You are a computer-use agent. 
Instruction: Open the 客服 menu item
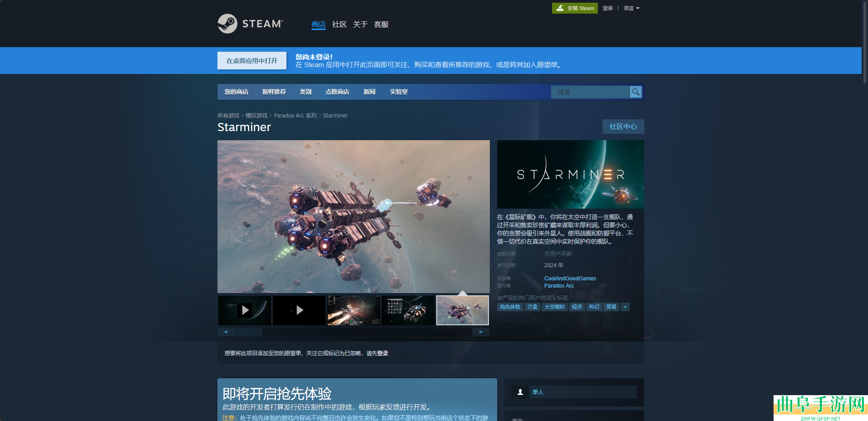pos(381,24)
